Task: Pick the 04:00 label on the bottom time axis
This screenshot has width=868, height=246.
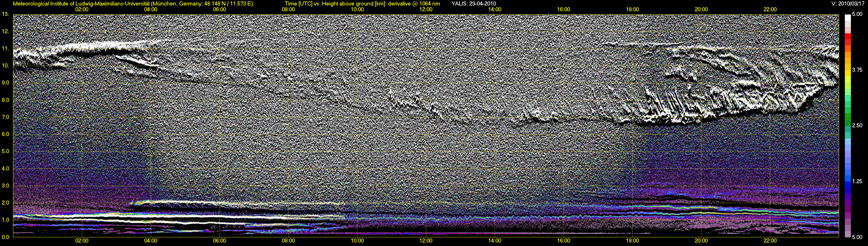Action: coord(151,241)
